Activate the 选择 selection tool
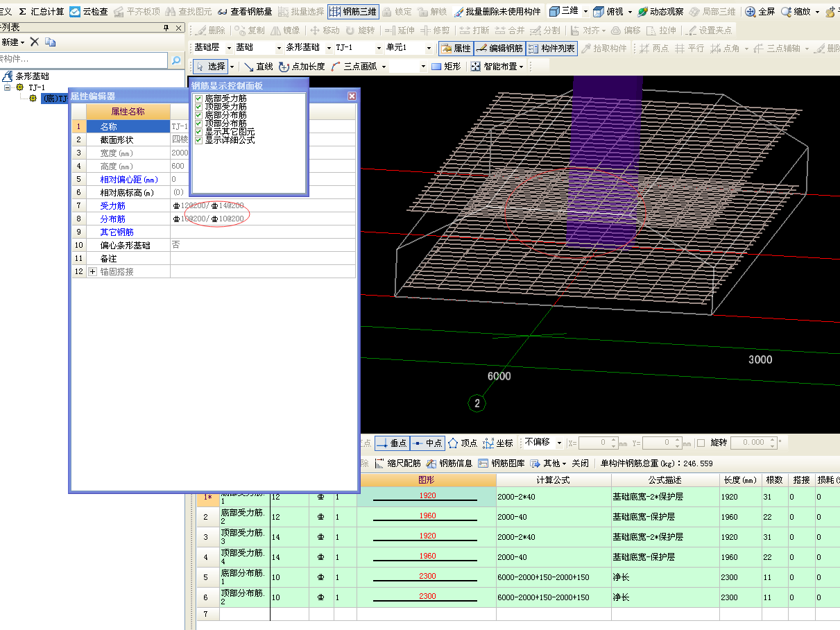The width and height of the screenshot is (840, 630). [211, 67]
